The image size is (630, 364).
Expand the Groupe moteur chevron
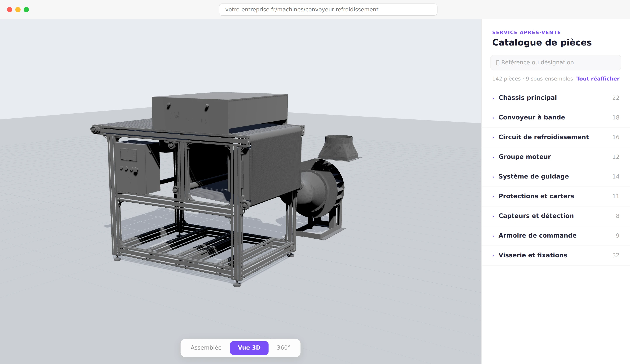[x=493, y=157]
